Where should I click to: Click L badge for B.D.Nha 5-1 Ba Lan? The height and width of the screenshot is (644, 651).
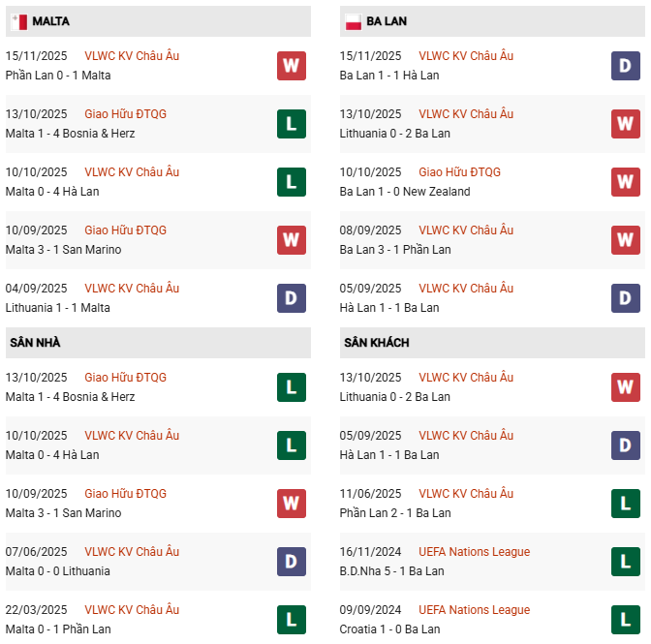(x=626, y=562)
